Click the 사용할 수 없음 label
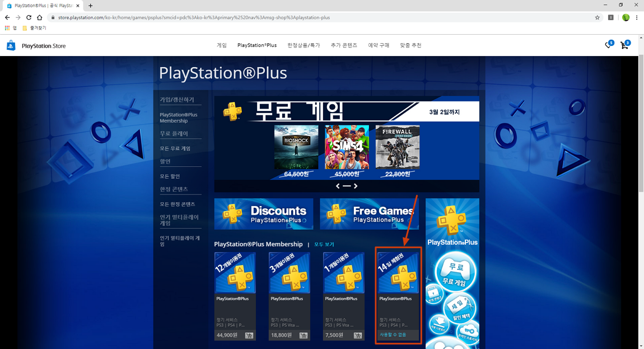This screenshot has width=644, height=349. pyautogui.click(x=393, y=334)
